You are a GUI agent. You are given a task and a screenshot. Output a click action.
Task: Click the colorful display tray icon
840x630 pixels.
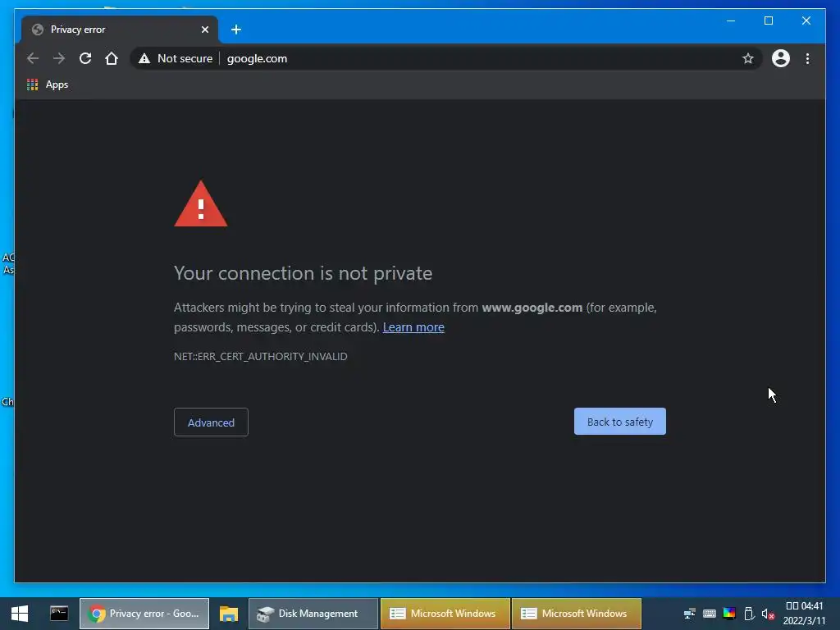(x=729, y=614)
